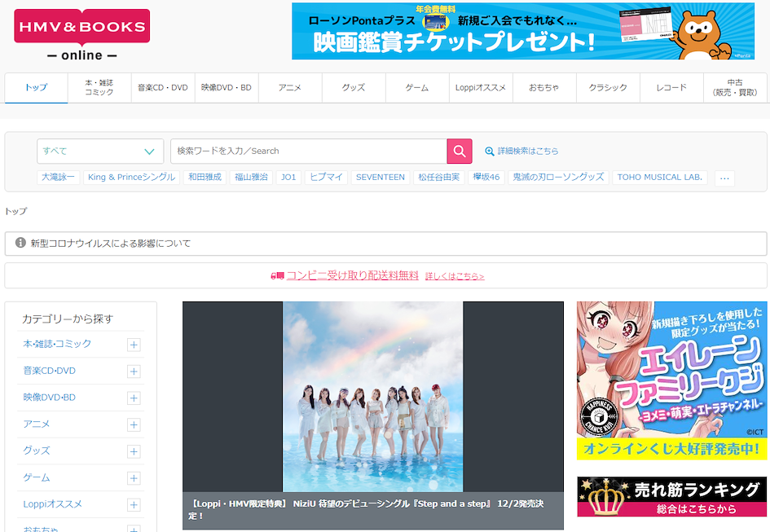Click the 詳しくはこちら> link
The height and width of the screenshot is (532, 770).
(x=455, y=276)
